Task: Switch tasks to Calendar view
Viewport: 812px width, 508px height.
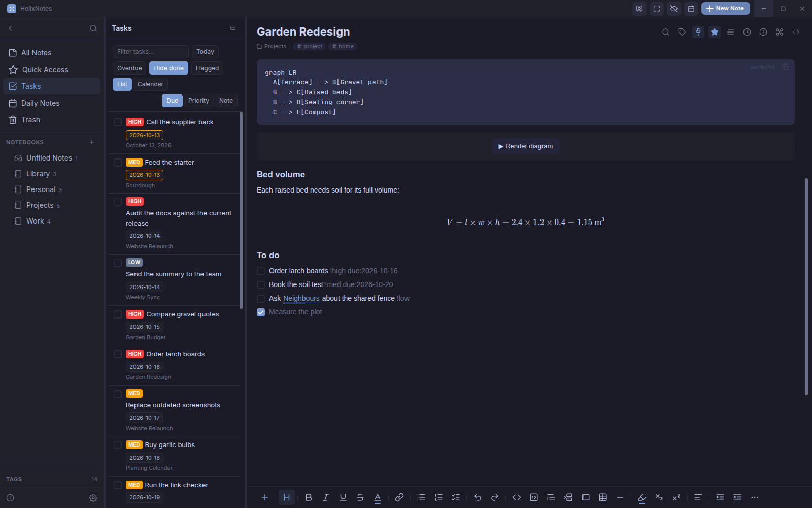Action: (150, 84)
